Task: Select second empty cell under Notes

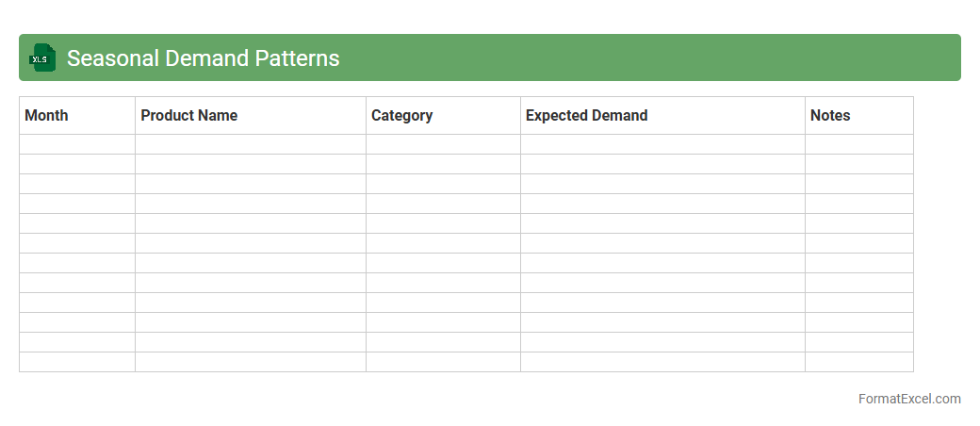Action: [858, 164]
